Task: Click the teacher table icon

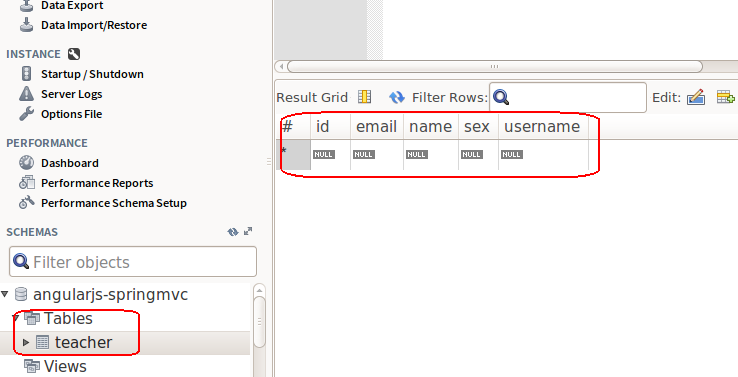Action: tap(42, 342)
